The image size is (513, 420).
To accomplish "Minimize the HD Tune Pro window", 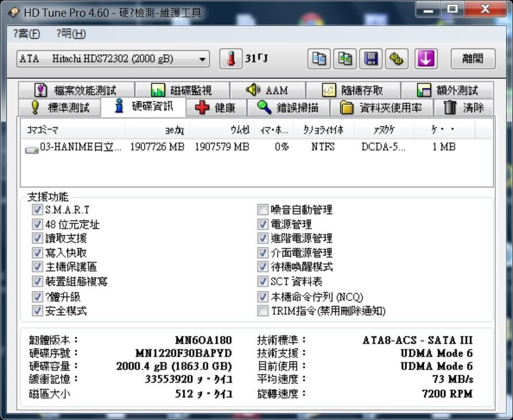I will (428, 9).
